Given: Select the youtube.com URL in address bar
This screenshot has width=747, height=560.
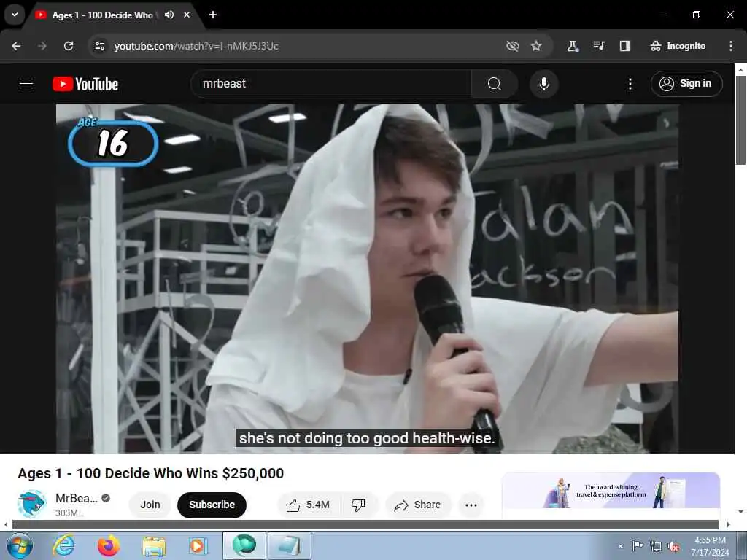Looking at the screenshot, I should tap(196, 46).
